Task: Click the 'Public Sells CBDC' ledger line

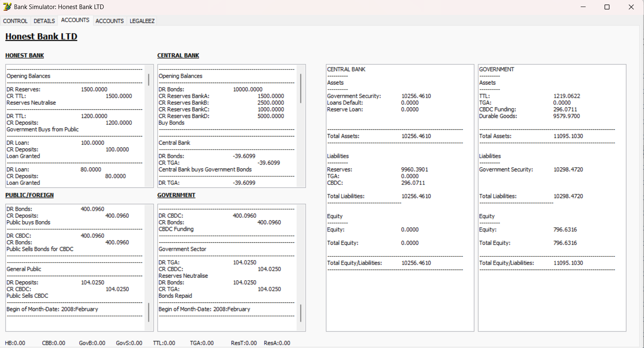Action: (28, 296)
